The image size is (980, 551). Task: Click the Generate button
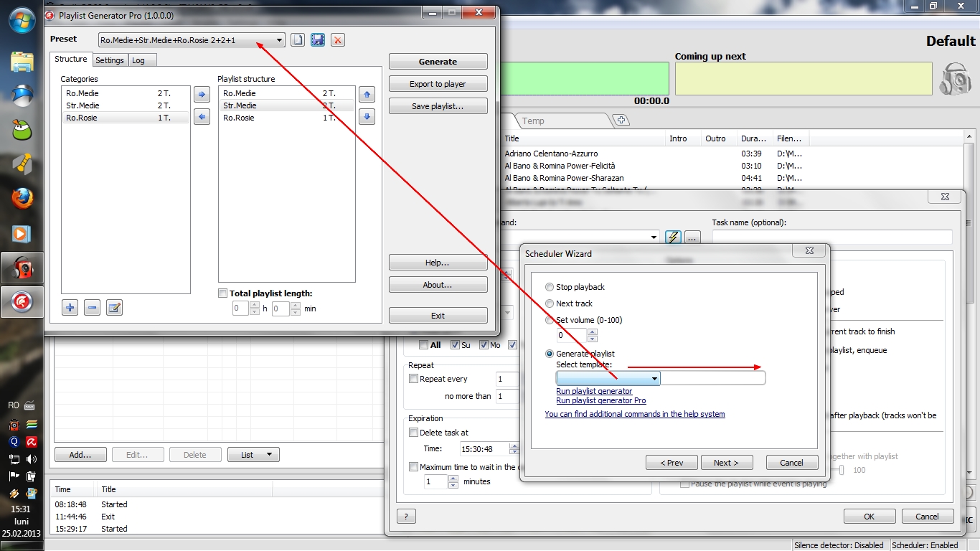coord(438,62)
